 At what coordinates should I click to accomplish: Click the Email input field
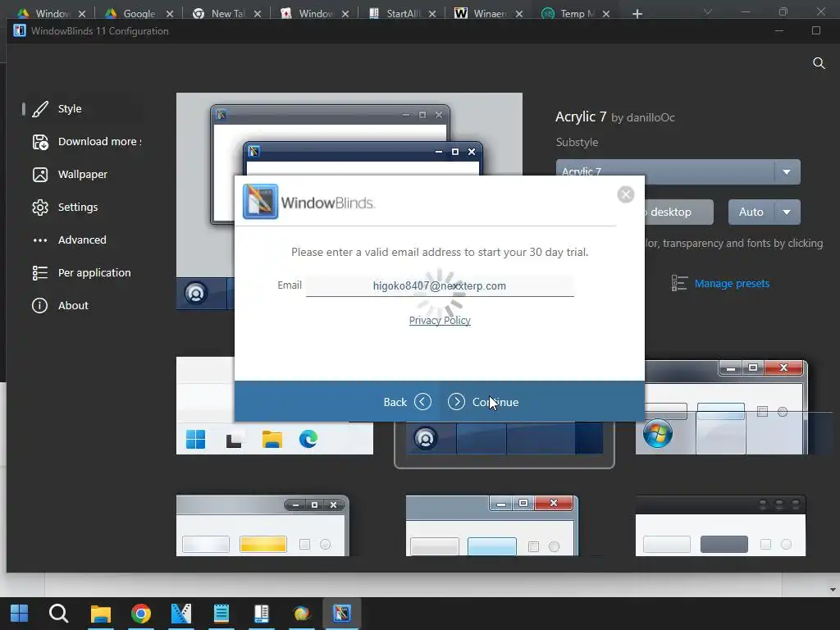tap(440, 285)
